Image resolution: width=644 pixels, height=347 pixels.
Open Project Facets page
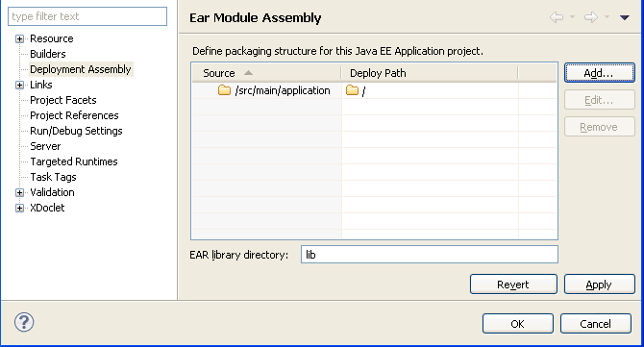[63, 100]
